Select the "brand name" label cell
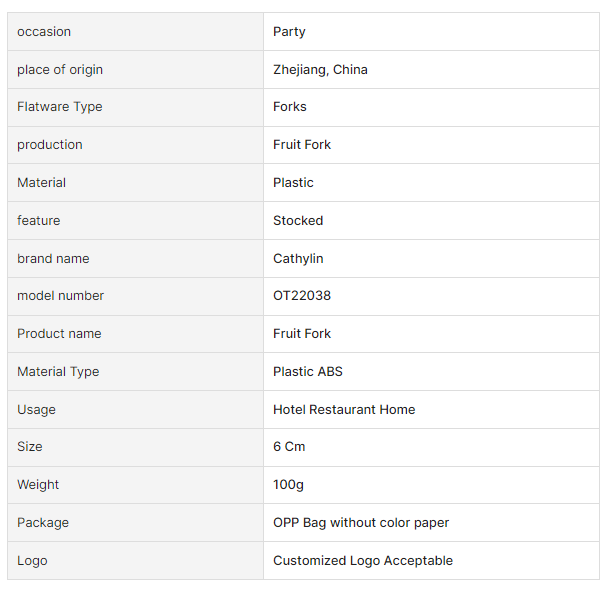Image resolution: width=607 pixels, height=590 pixels. pos(53,259)
